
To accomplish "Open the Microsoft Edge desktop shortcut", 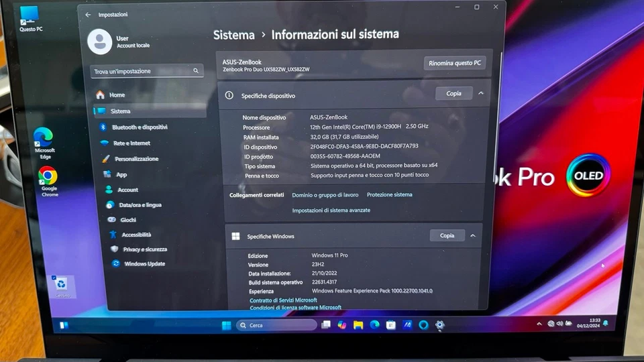I will 44,143.
